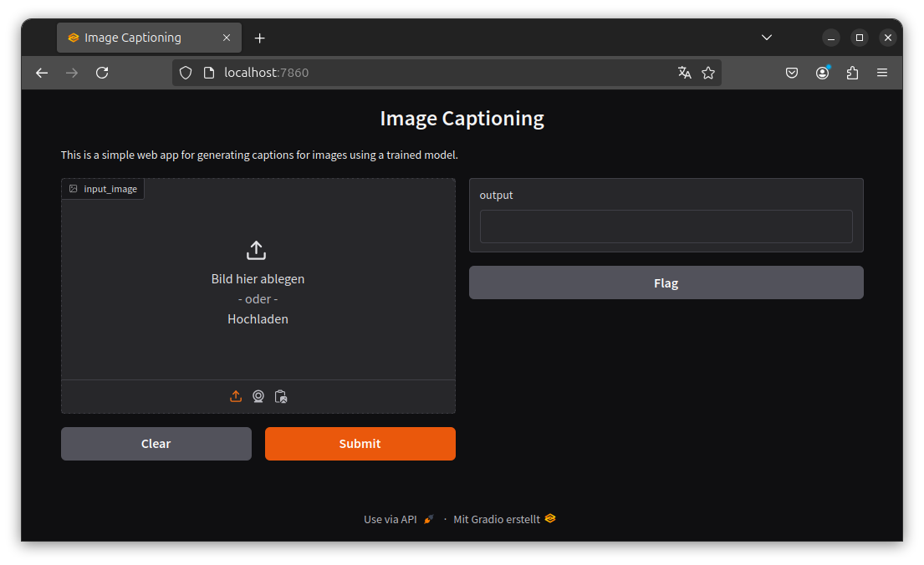Open a new browser tab
Viewport: 924px width, 565px height.
(x=259, y=38)
